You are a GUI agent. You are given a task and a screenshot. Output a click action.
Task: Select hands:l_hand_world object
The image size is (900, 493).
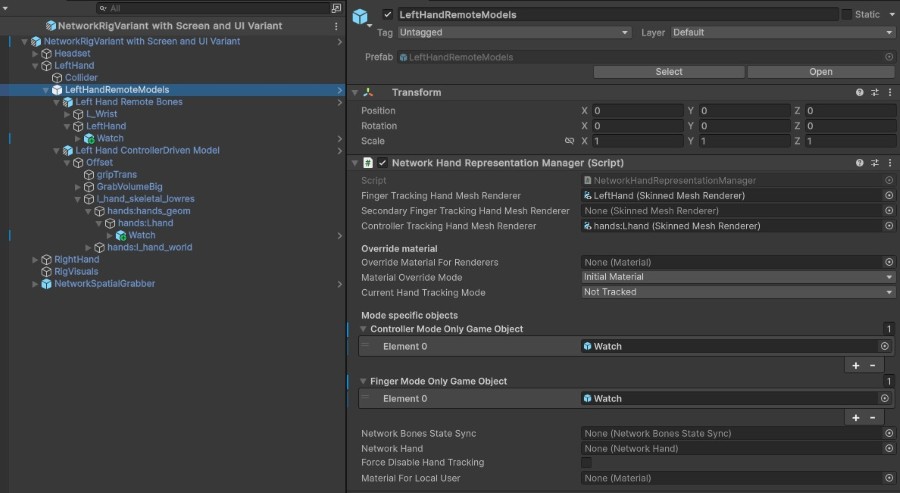click(x=150, y=247)
